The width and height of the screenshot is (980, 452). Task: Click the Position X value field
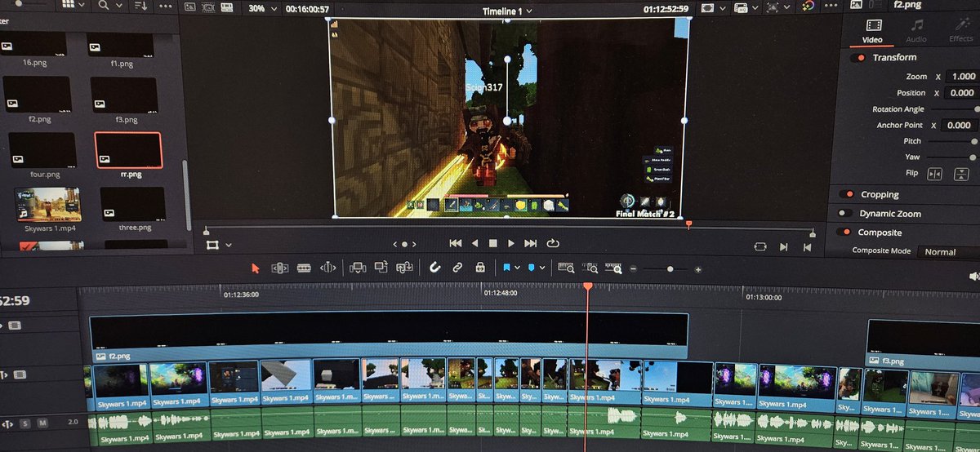(x=963, y=93)
